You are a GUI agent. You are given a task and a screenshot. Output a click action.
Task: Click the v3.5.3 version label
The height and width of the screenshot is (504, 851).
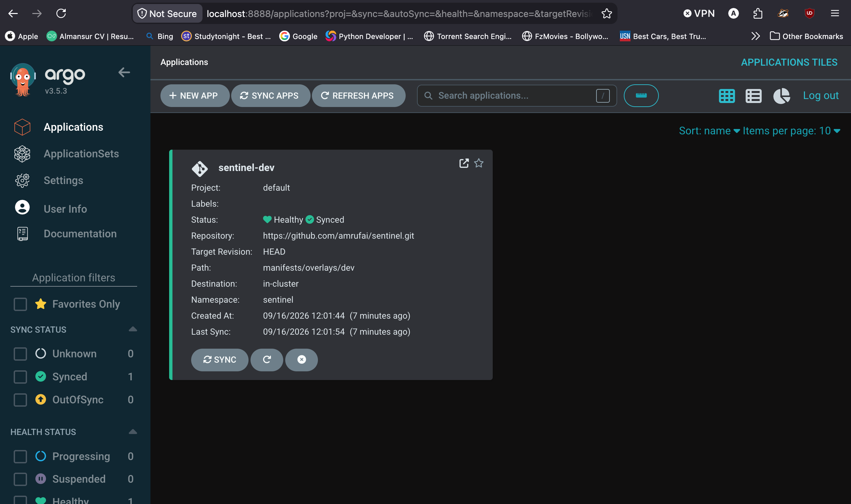pyautogui.click(x=56, y=91)
